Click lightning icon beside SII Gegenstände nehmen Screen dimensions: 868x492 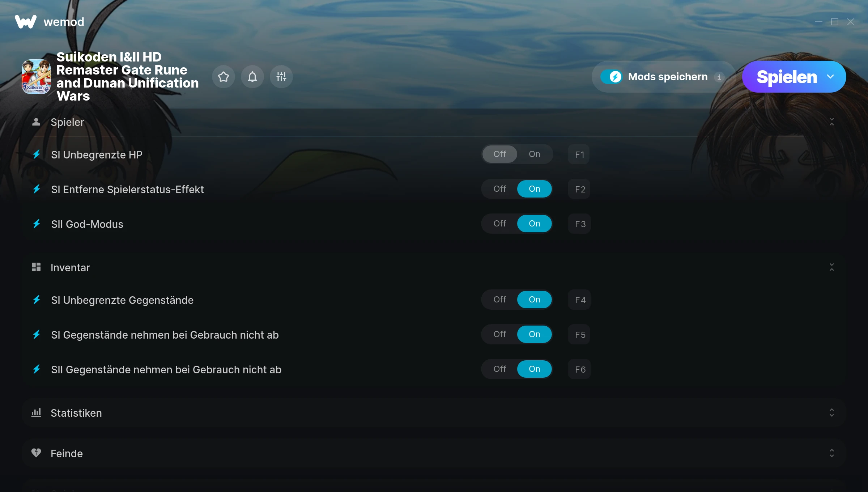[37, 369]
